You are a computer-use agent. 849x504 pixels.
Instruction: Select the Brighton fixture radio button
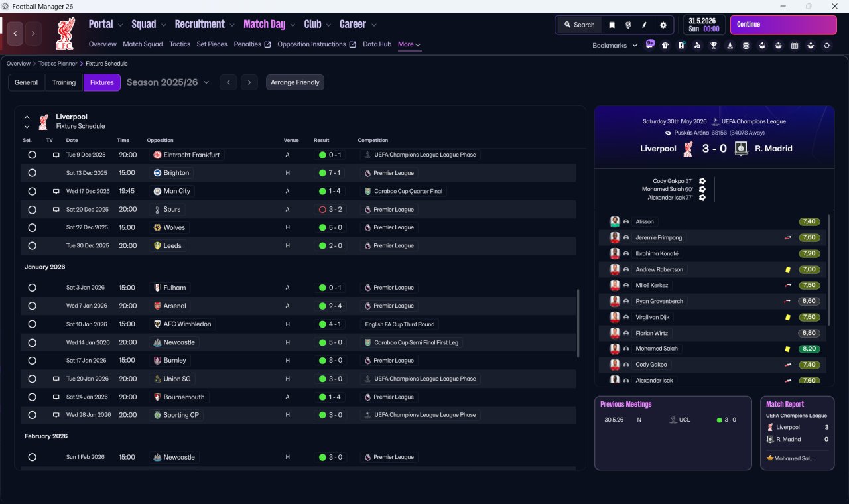pos(32,173)
